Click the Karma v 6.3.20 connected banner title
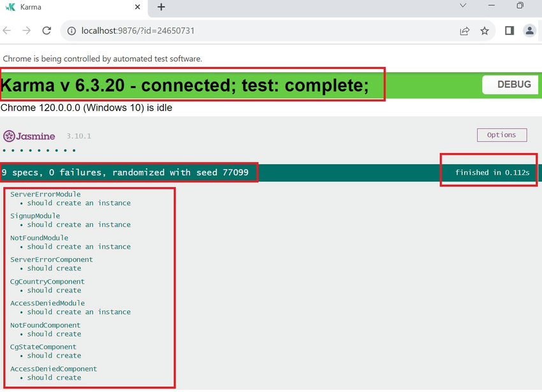Image resolution: width=542 pixels, height=392 pixels. tap(185, 85)
